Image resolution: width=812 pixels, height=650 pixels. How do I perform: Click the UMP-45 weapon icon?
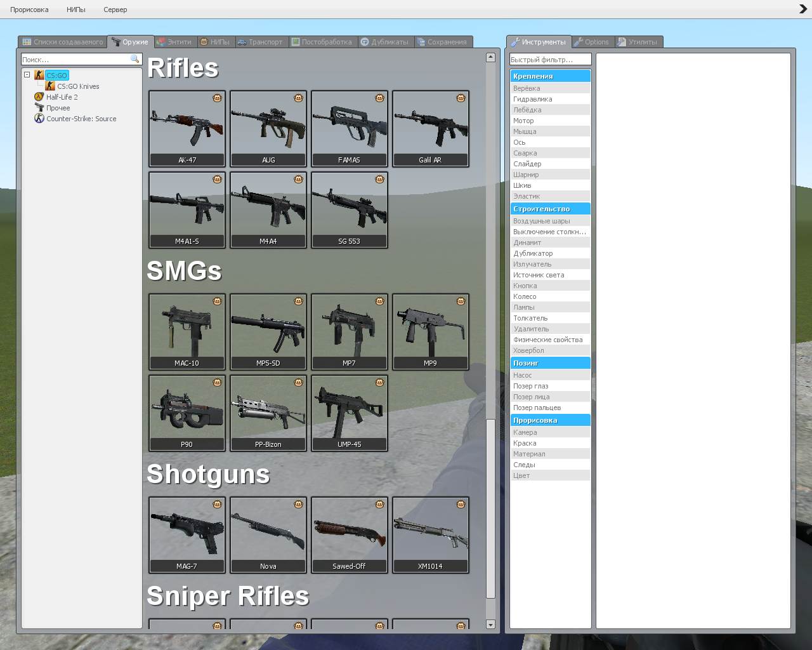pos(350,413)
